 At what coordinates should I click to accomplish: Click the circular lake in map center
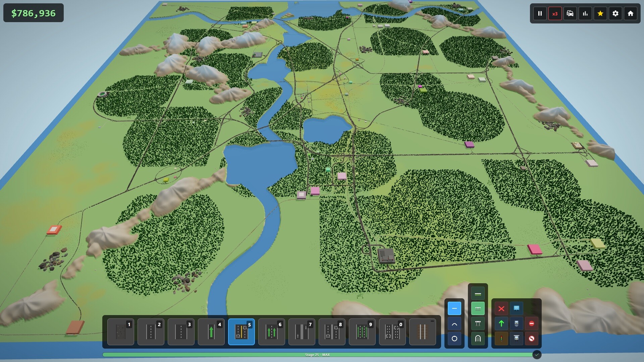pyautogui.click(x=326, y=129)
